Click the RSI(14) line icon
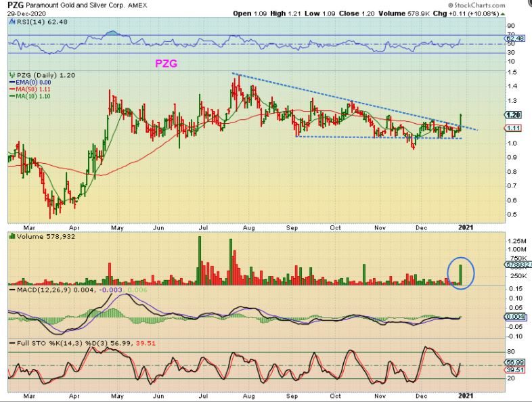This screenshot has height=402, width=532. click(x=12, y=22)
